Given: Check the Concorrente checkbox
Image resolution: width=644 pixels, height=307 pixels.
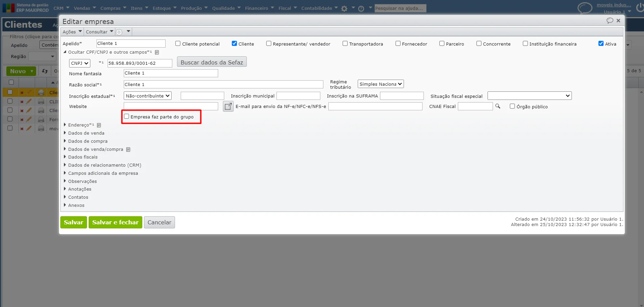Looking at the screenshot, I should 479,44.
